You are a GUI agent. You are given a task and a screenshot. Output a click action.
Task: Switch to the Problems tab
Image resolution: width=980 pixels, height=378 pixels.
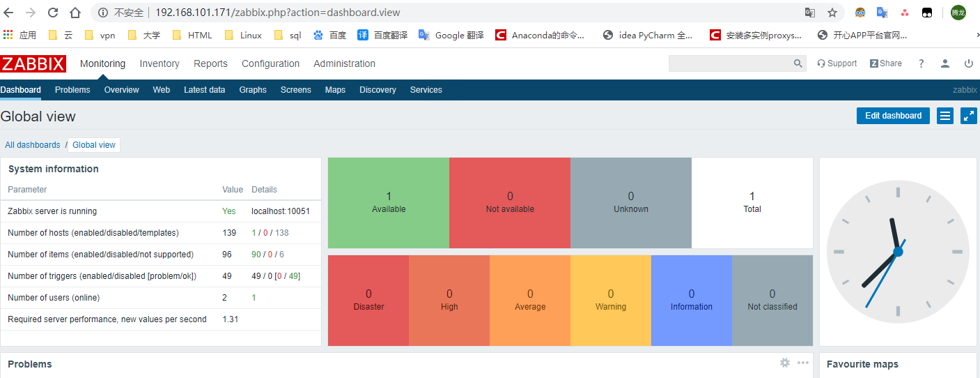point(72,90)
